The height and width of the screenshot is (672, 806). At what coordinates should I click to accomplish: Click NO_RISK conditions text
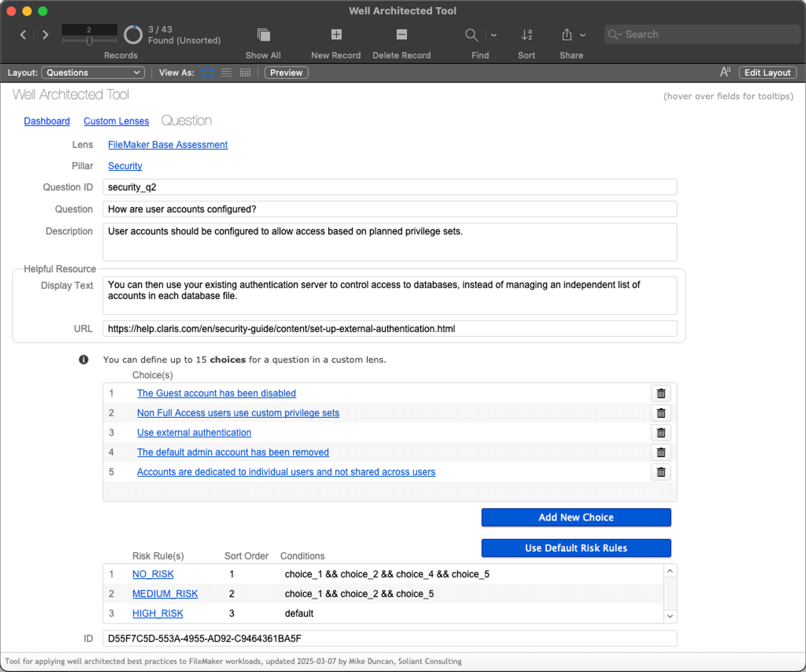pyautogui.click(x=387, y=574)
